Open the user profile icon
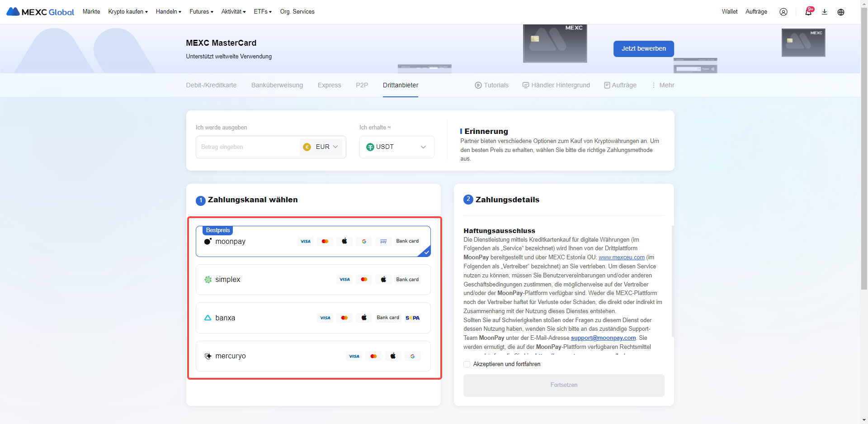The image size is (868, 424). (783, 12)
